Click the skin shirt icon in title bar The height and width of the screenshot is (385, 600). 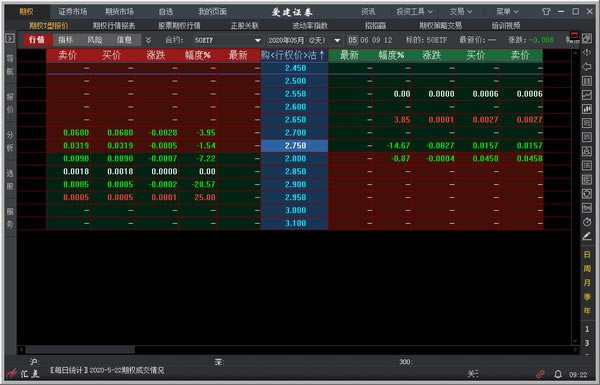click(x=546, y=11)
